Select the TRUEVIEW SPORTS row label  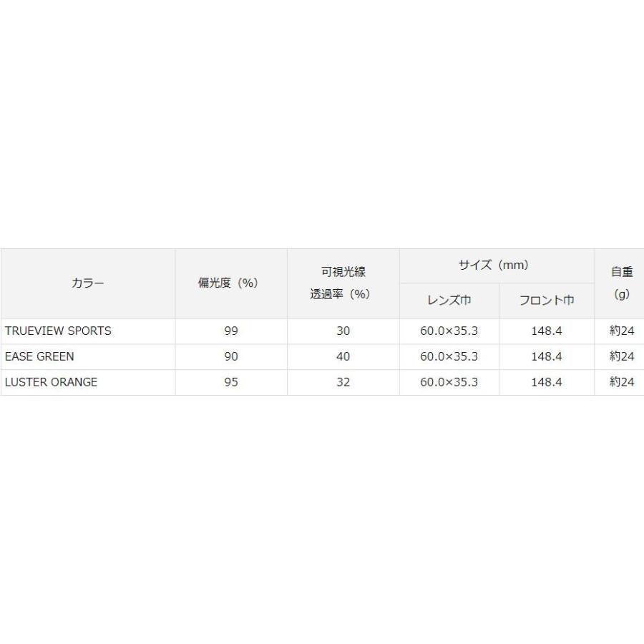pos(58,331)
